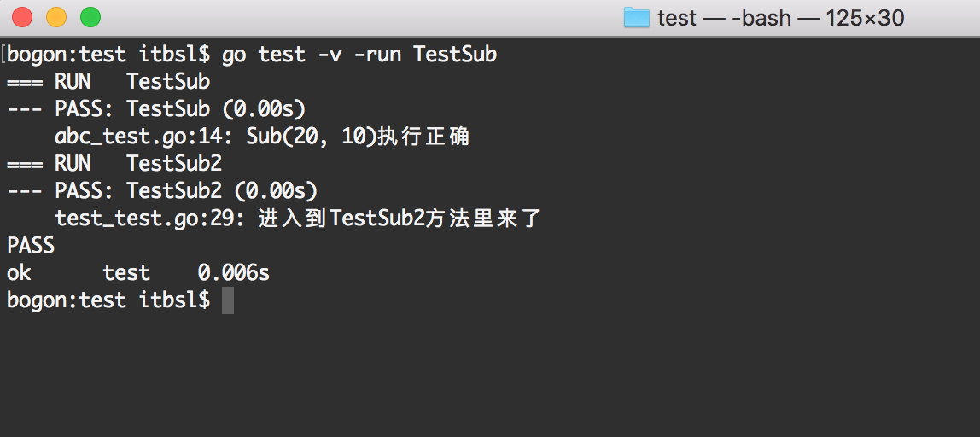
Task: Click the yellow minimize window button
Action: tap(56, 17)
